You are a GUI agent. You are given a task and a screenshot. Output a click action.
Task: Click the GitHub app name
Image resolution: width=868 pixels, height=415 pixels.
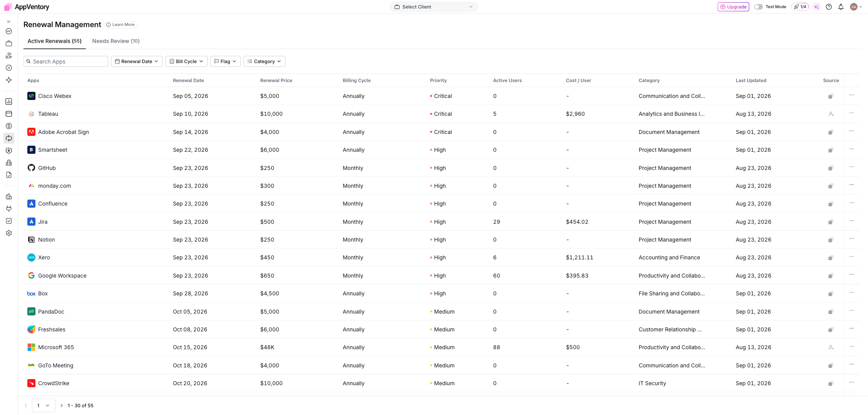pos(47,168)
